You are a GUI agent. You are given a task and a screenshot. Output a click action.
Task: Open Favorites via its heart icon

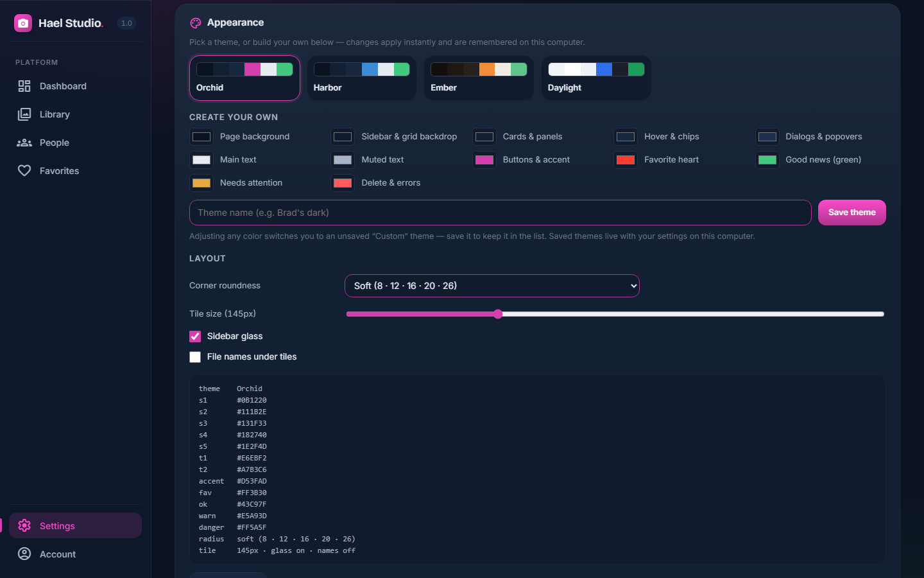coord(24,171)
